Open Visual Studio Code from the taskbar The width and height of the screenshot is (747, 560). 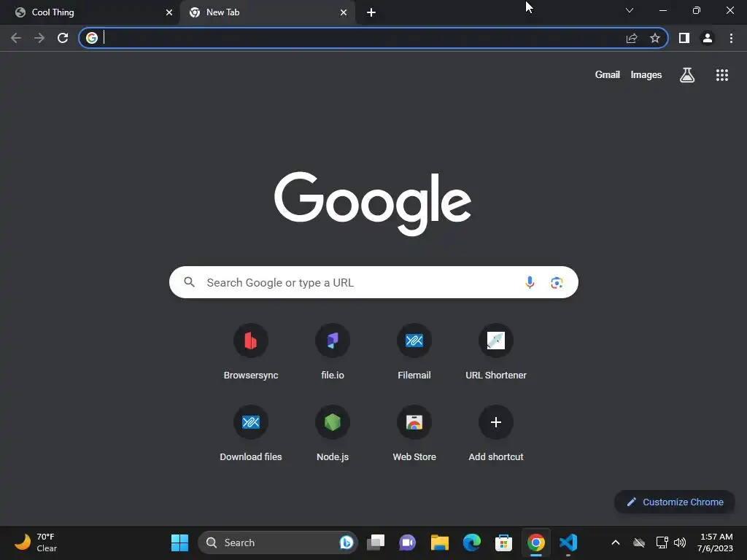(x=568, y=542)
